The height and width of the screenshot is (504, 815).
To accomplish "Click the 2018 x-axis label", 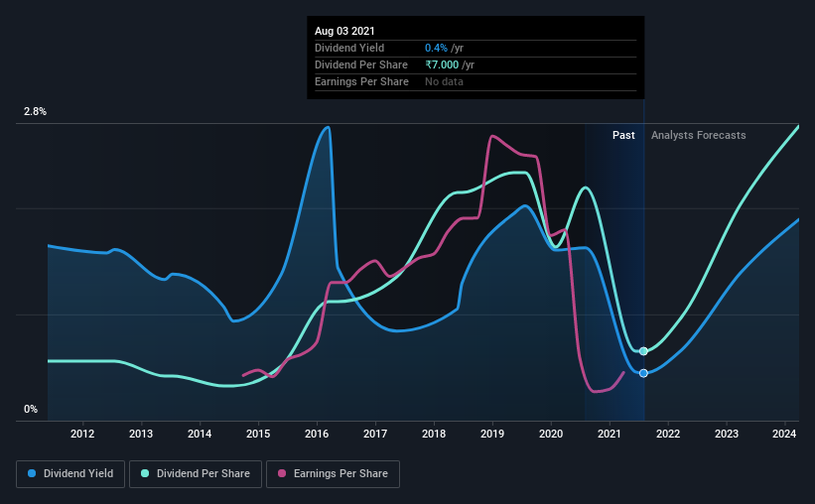I will tap(434, 434).
